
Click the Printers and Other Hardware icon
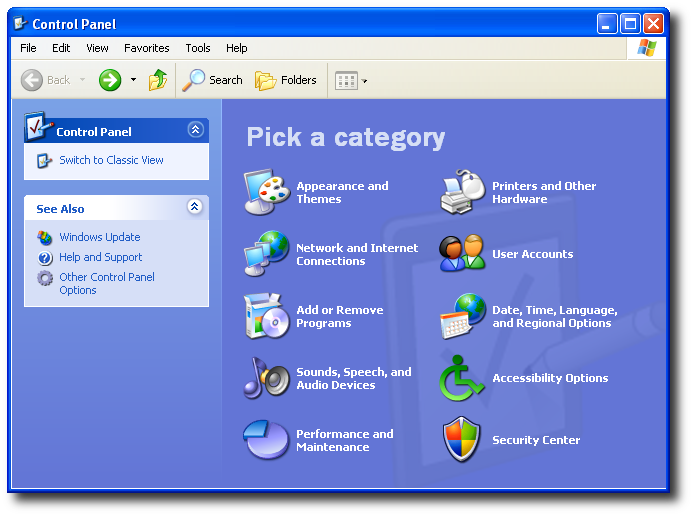click(463, 192)
